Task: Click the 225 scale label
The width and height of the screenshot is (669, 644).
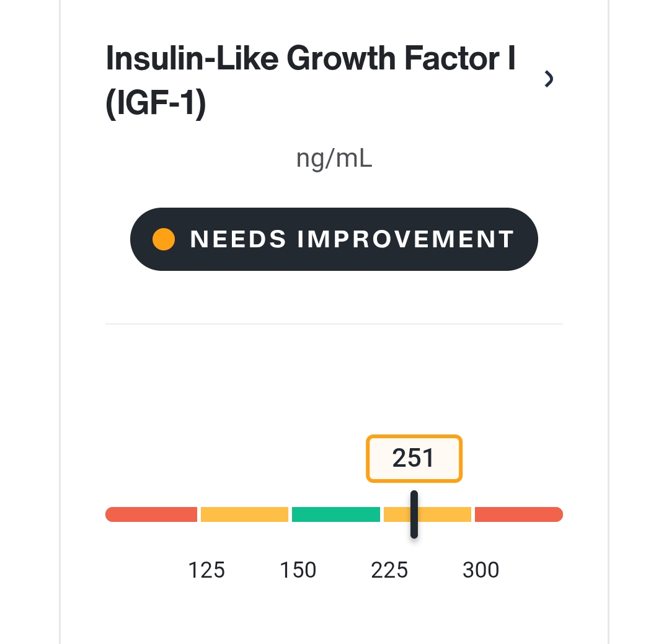Action: coord(389,570)
